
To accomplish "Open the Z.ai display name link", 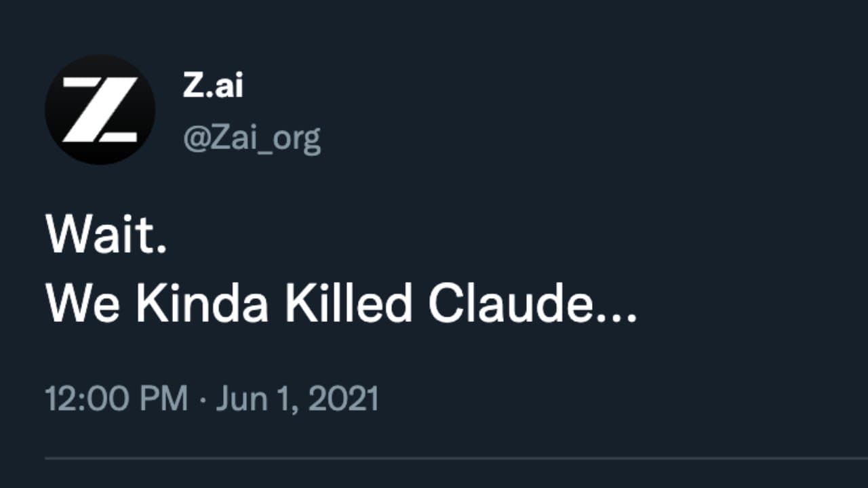I will click(x=213, y=87).
